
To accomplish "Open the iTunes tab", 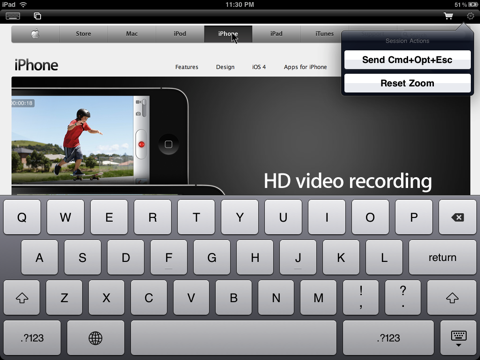I will [x=324, y=34].
